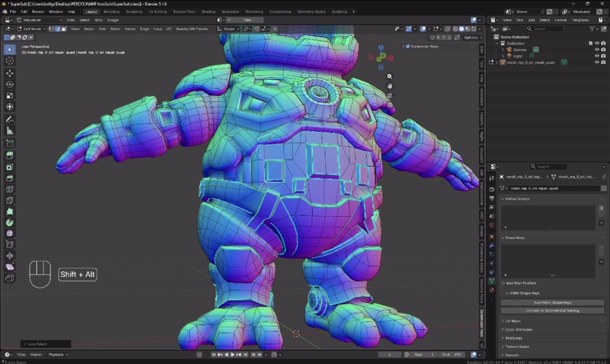The height and width of the screenshot is (364, 610).
Task: Open the Shading workspace tab
Action: pos(208,12)
